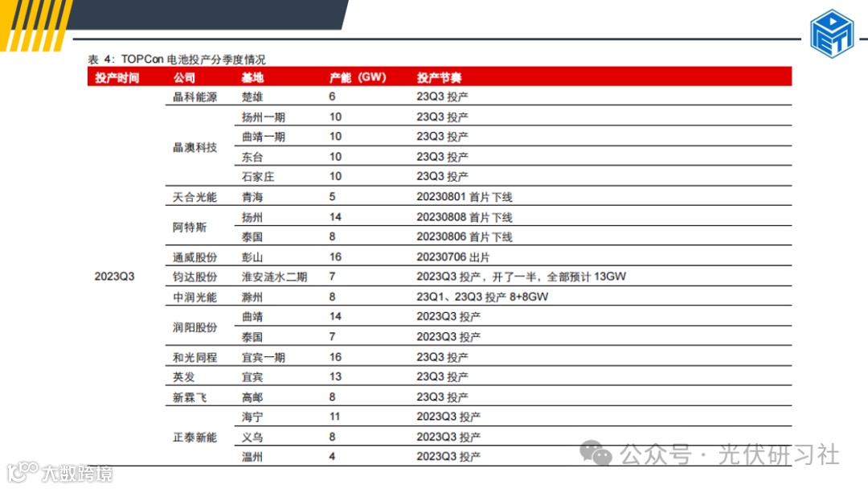Screen dimensions: 868x489
Task: Click base cell '高邮'
Action: pos(252,397)
